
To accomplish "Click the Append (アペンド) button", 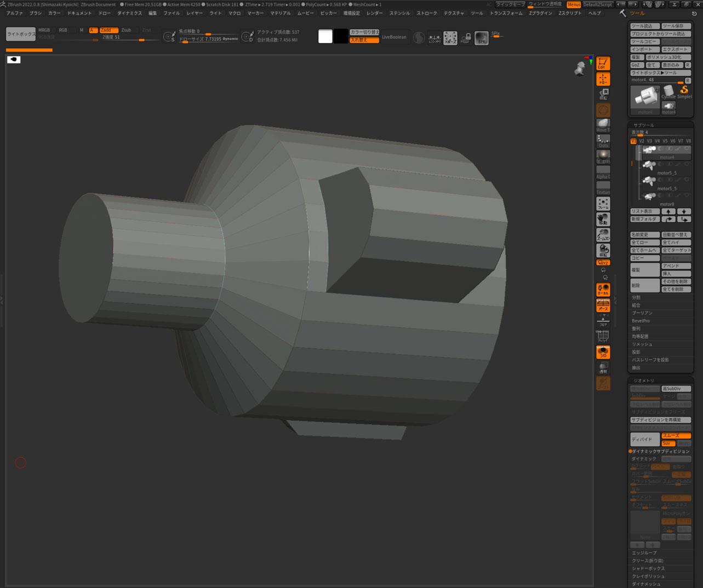I will pos(676,266).
